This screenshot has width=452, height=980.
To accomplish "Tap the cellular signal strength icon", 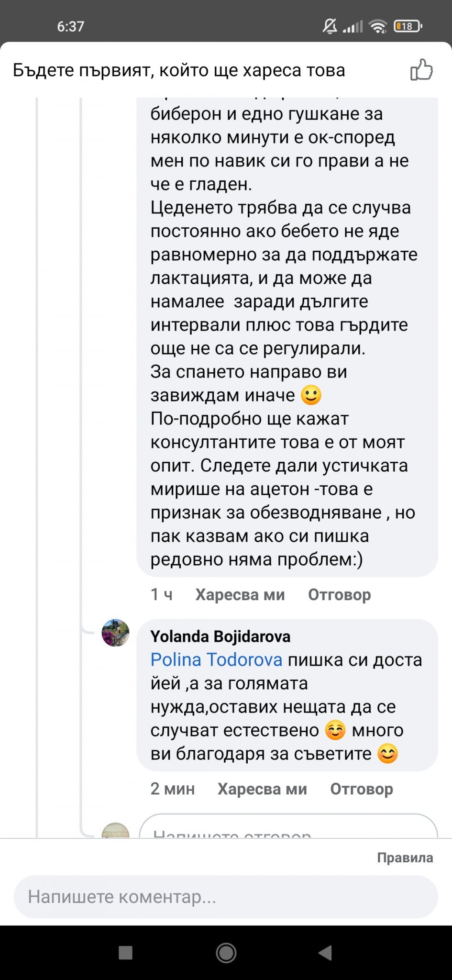I will click(x=353, y=26).
